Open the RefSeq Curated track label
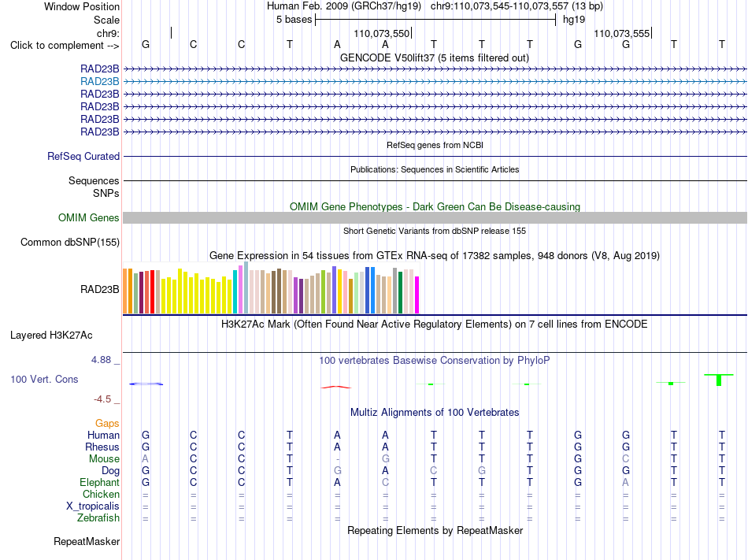Screen dimensions: 748x560 83,157
